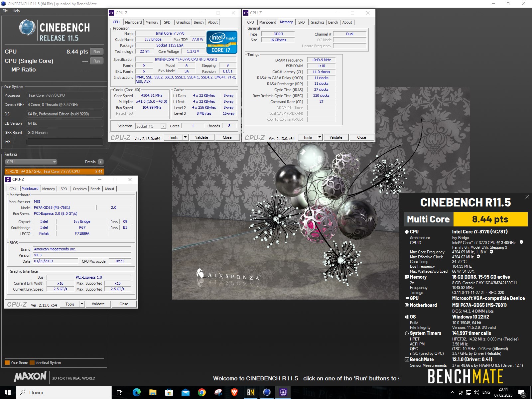Viewport: 532px width, 399px height.
Task: Open Tools dropdown arrow in Memory window
Action: 320,137
